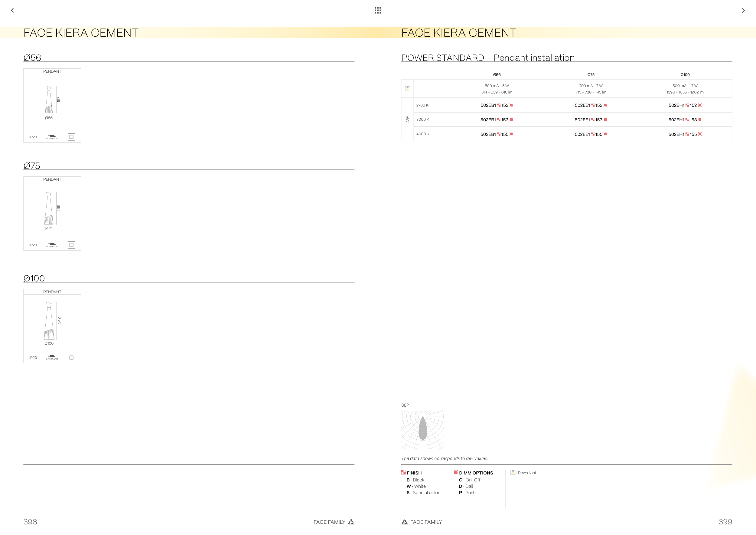756x535 pixels.
Task: Advance to next page with right chevron
Action: pos(743,11)
